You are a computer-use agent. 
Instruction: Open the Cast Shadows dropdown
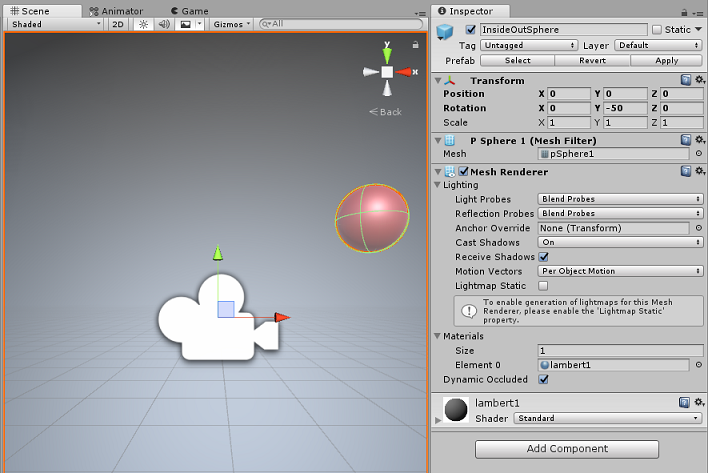(620, 242)
